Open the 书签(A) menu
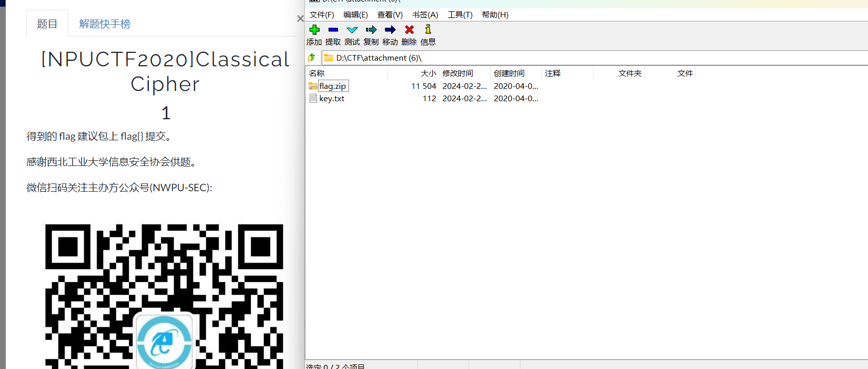Viewport: 868px width, 369px height. coord(425,15)
